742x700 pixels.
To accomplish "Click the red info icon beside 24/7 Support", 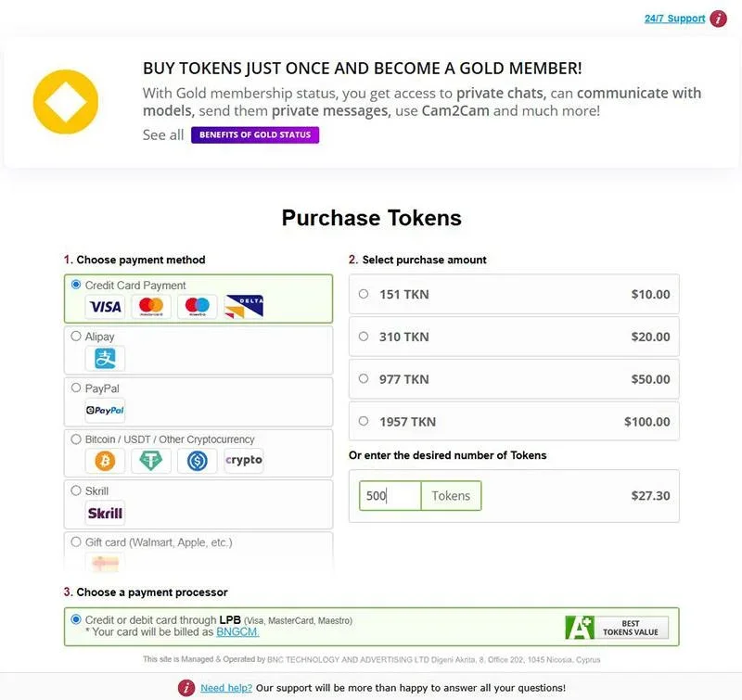I will pyautogui.click(x=718, y=19).
